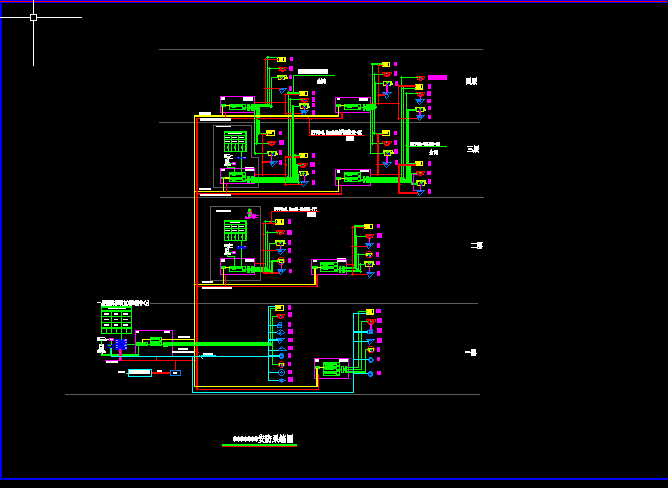Viewport: 668px width, 488px height.
Task: Select the drawing title text at bottom
Action: 263,438
